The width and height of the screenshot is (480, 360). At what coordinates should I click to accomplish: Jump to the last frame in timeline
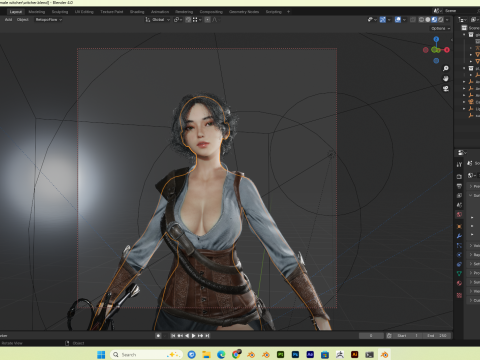[x=207, y=336]
